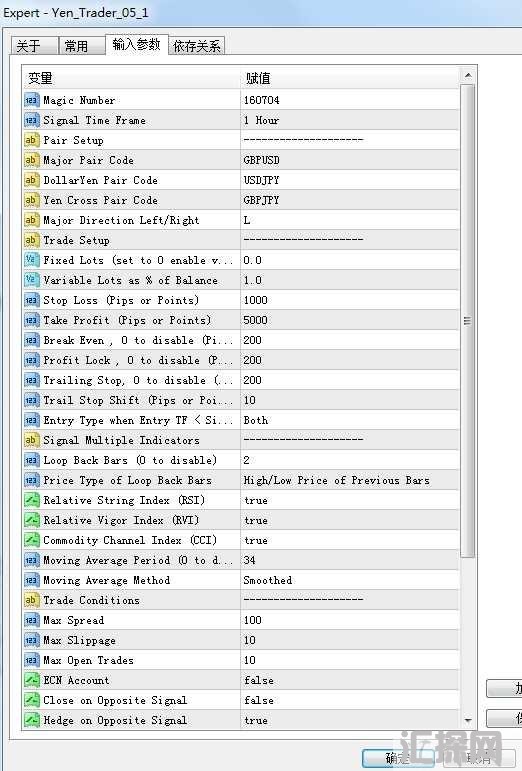This screenshot has width=522, height=771.
Task: Select the 输入参数 tab
Action: (137, 44)
